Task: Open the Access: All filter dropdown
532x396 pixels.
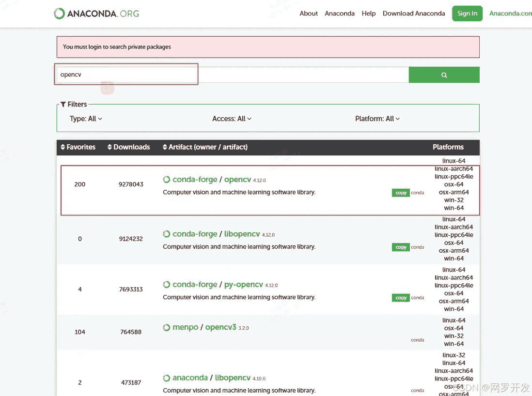Action: pos(232,119)
